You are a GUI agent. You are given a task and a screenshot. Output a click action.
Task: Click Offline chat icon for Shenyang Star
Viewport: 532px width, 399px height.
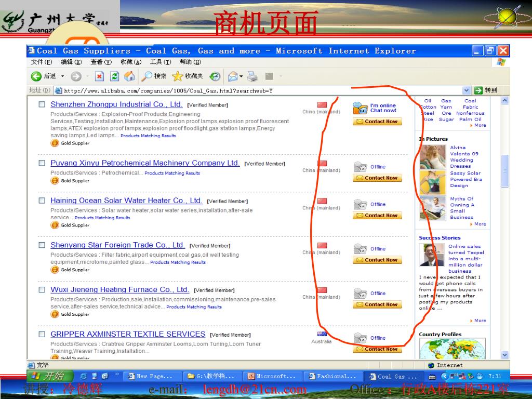(361, 249)
